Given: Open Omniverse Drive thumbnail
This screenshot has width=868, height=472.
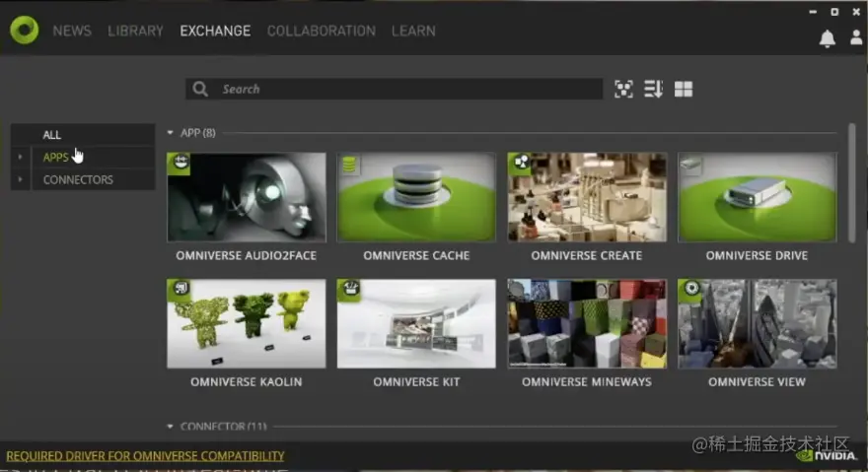Looking at the screenshot, I should point(757,197).
